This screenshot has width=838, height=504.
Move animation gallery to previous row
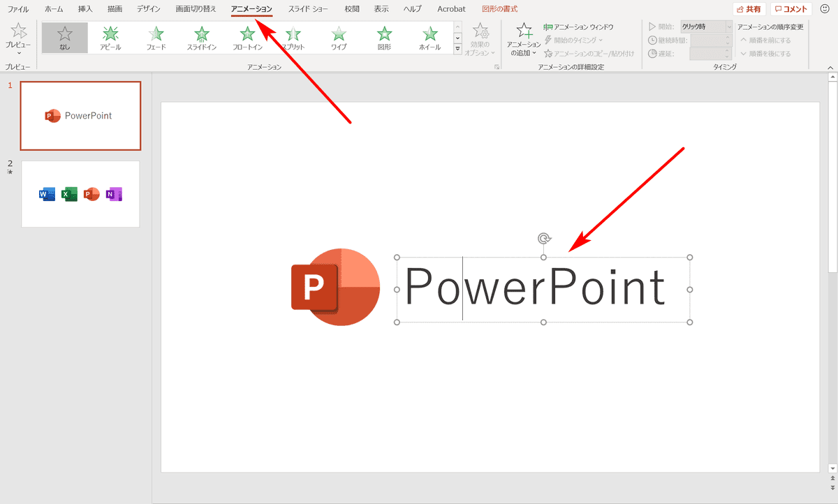[457, 27]
